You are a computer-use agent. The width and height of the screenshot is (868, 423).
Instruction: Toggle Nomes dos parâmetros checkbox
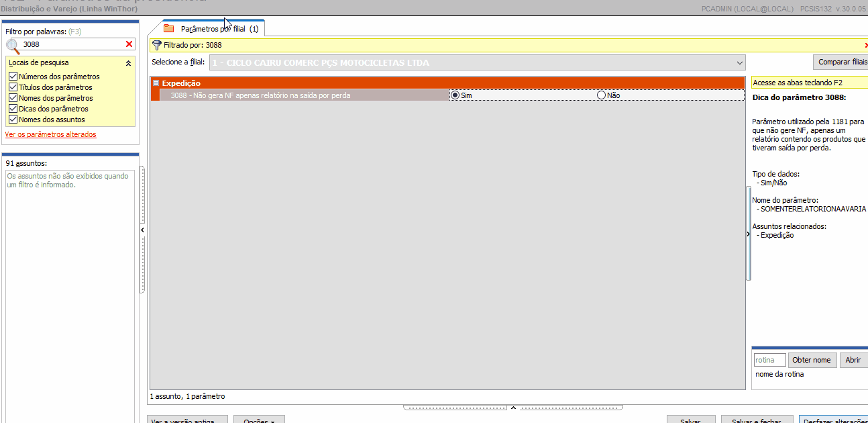13,98
